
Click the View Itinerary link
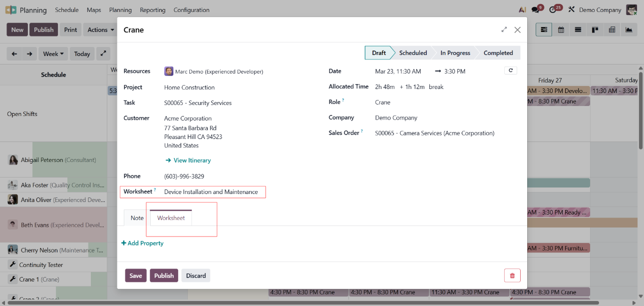pos(192,160)
